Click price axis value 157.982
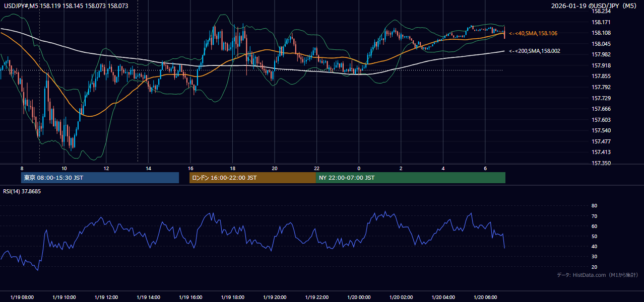Screen dimensions: 644x302 click(x=601, y=54)
